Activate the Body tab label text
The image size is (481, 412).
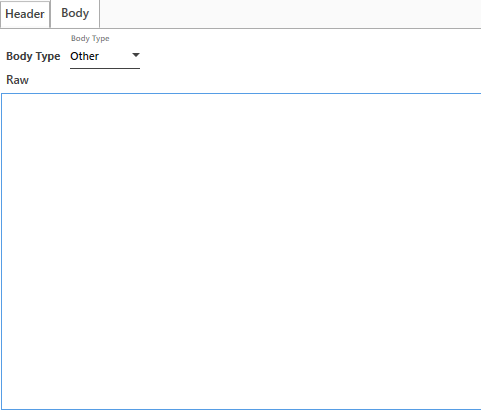point(75,13)
